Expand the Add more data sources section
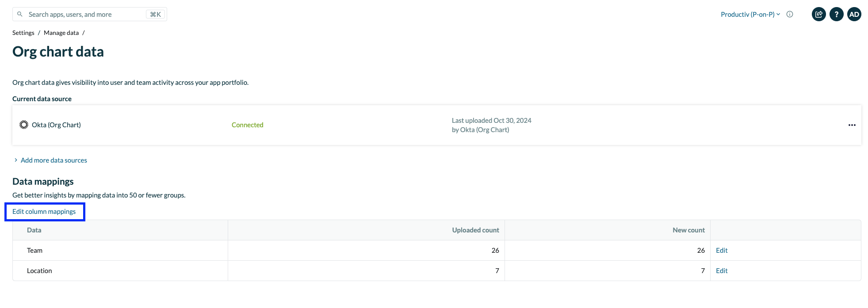The height and width of the screenshot is (308, 868). [x=54, y=160]
